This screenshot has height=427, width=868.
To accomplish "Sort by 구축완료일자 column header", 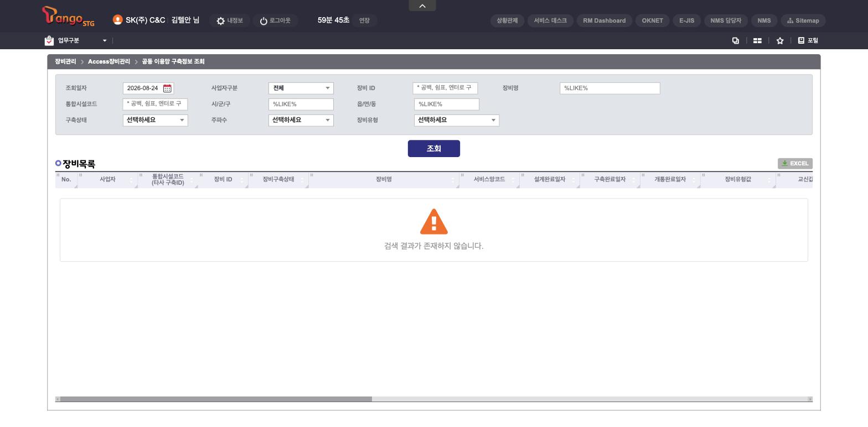I will (610, 180).
